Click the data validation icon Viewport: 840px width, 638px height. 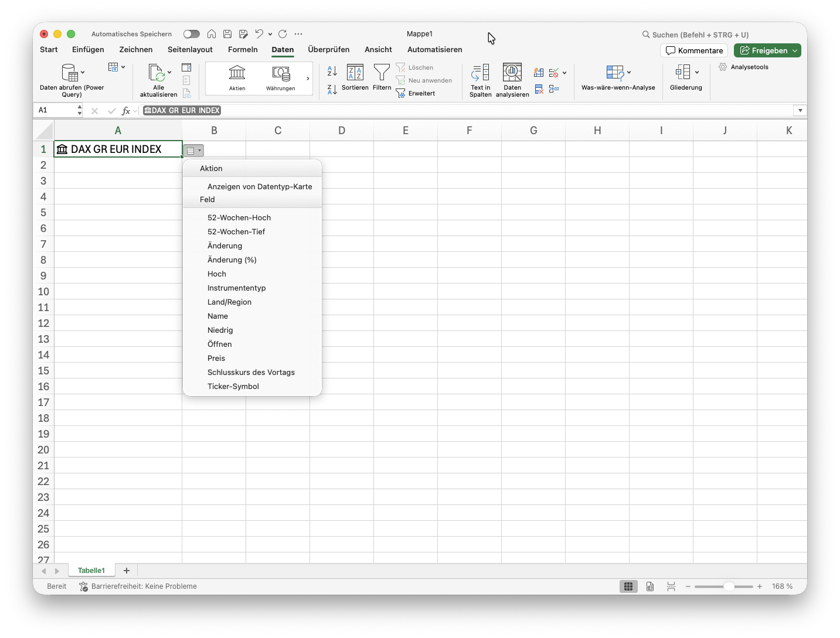click(x=554, y=73)
